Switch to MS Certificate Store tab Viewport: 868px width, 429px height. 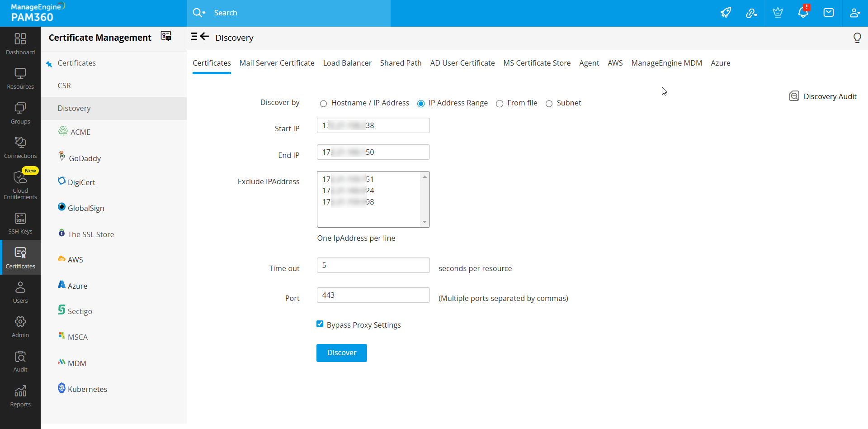(x=537, y=63)
